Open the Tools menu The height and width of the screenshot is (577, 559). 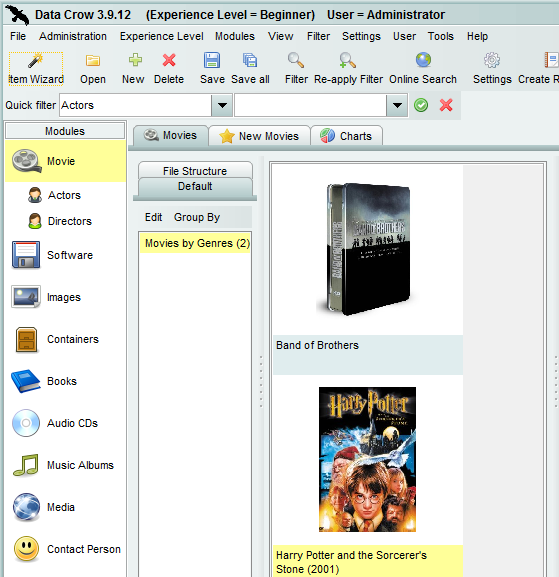click(441, 36)
